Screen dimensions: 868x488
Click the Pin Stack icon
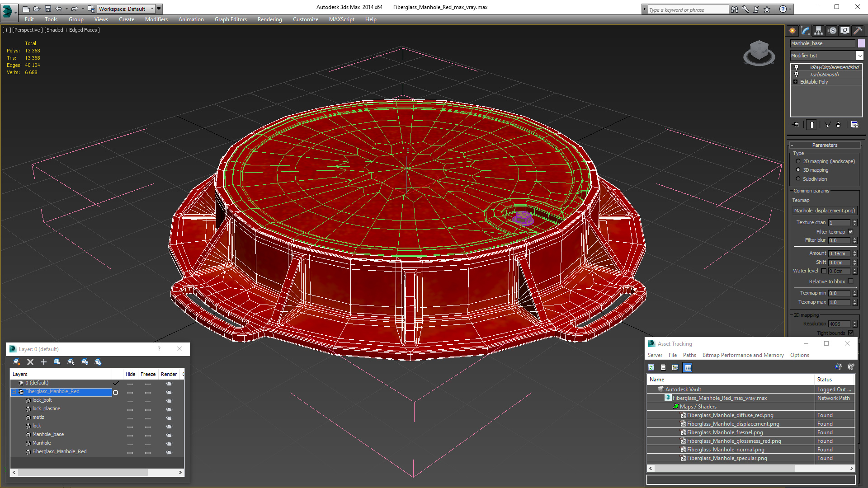pyautogui.click(x=796, y=125)
